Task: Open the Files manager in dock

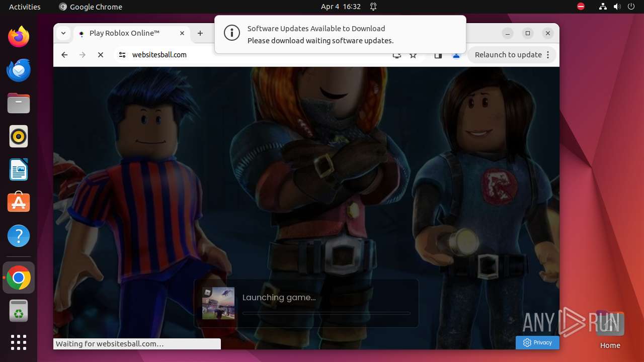Action: [19, 103]
